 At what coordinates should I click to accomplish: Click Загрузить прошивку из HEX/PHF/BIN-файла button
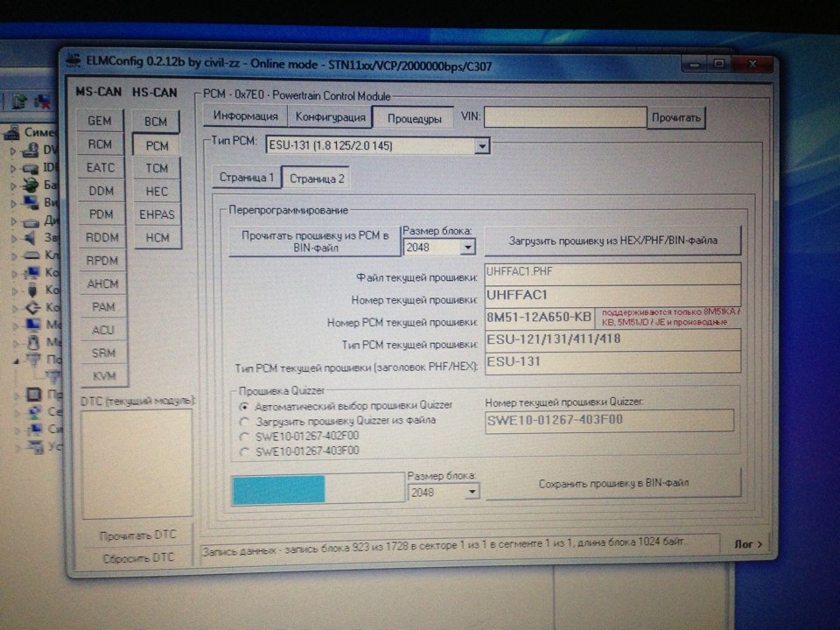pos(612,241)
